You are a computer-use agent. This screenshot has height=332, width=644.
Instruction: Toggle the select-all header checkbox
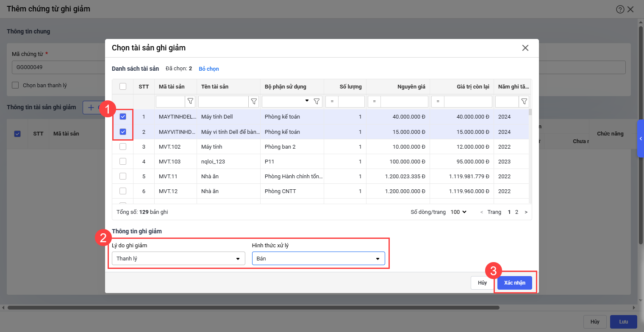[123, 86]
